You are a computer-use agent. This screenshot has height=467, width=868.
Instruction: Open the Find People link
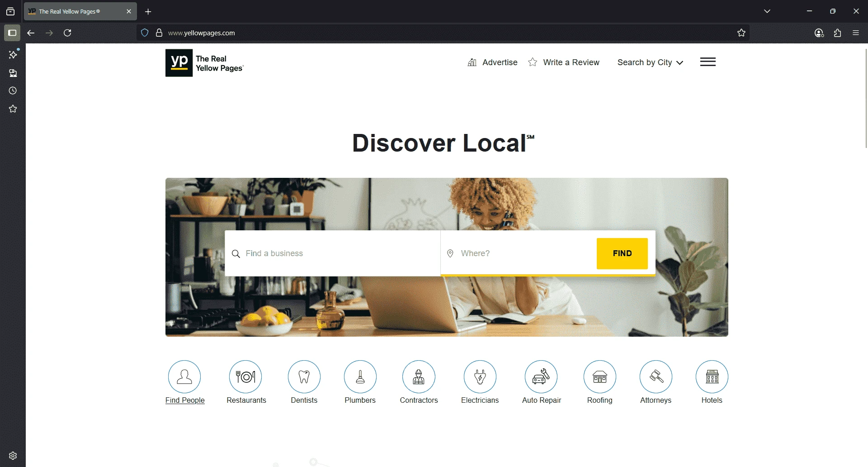tap(185, 400)
